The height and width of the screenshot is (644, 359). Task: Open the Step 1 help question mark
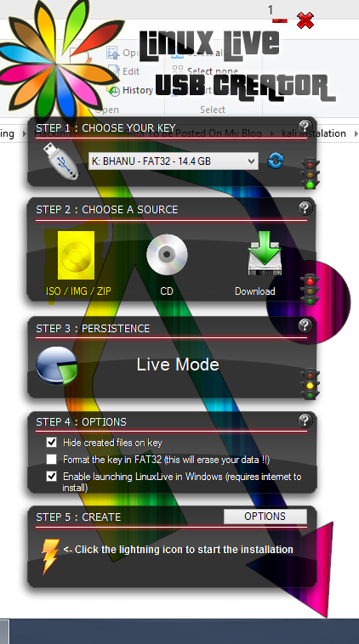click(305, 126)
